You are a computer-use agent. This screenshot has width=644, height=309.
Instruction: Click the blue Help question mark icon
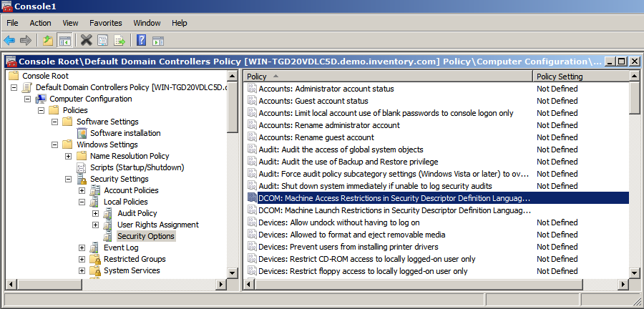(x=141, y=40)
